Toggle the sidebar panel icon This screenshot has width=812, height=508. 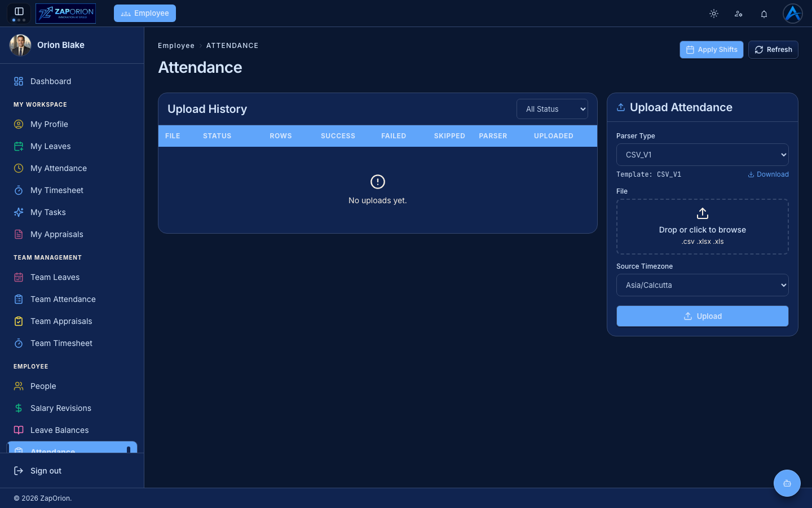(x=19, y=11)
